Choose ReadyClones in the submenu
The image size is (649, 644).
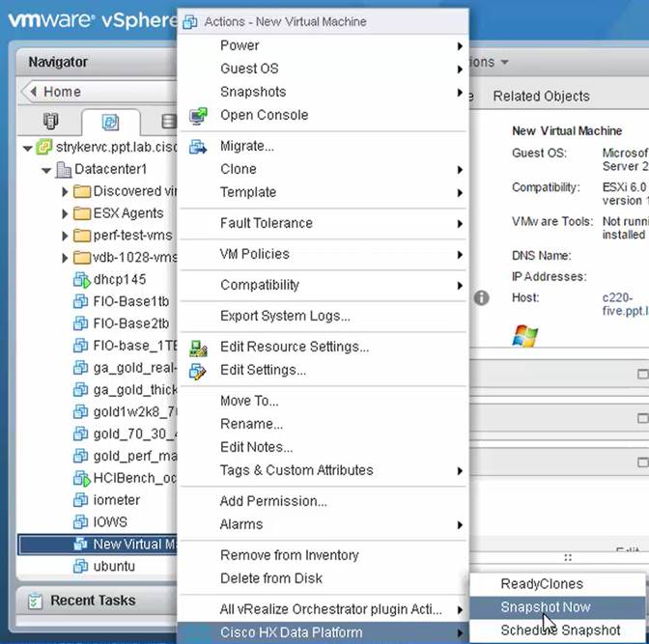[x=557, y=584]
